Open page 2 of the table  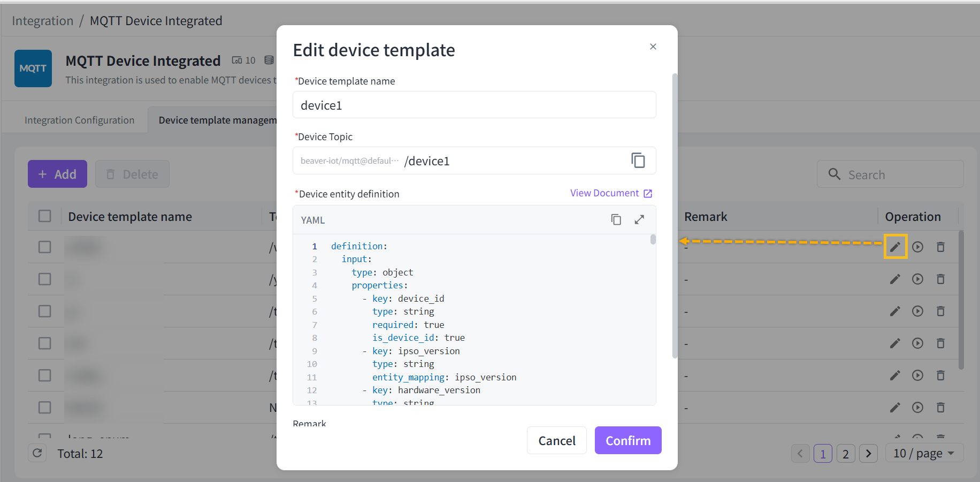[845, 454]
